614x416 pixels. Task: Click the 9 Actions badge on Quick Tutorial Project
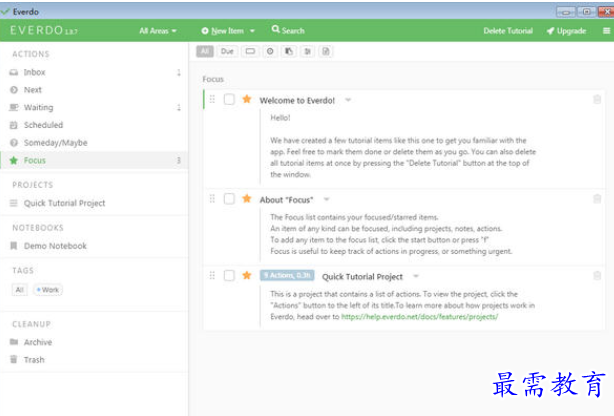(287, 275)
